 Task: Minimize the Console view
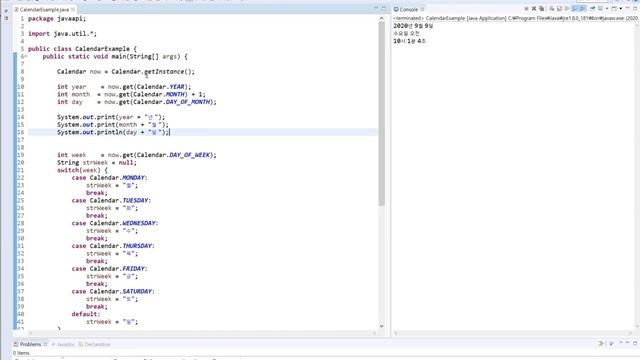[627, 8]
